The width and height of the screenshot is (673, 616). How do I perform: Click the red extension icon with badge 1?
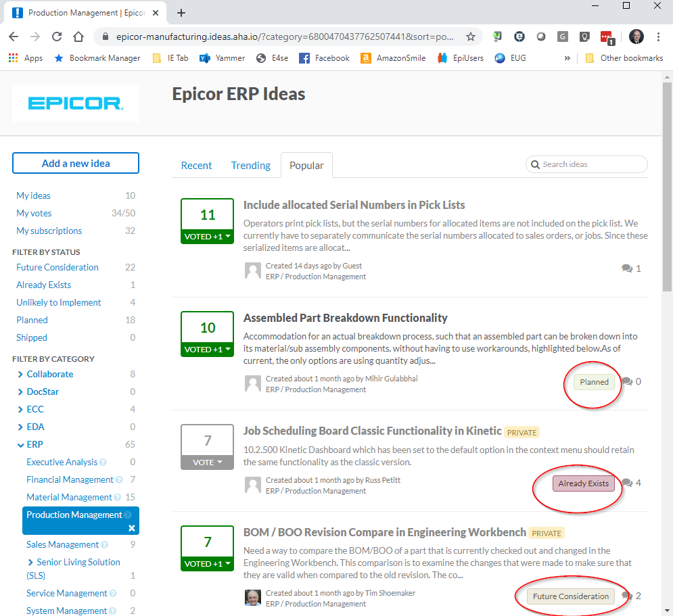click(x=607, y=37)
